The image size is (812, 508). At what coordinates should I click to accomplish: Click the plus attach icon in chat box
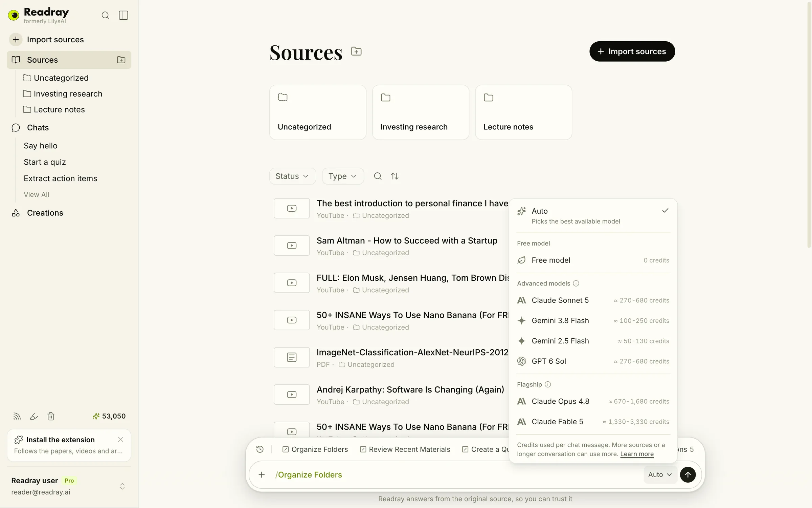tap(262, 474)
